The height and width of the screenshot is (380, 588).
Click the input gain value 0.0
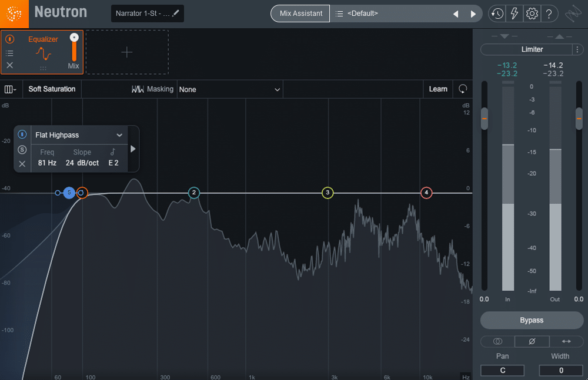coord(484,299)
